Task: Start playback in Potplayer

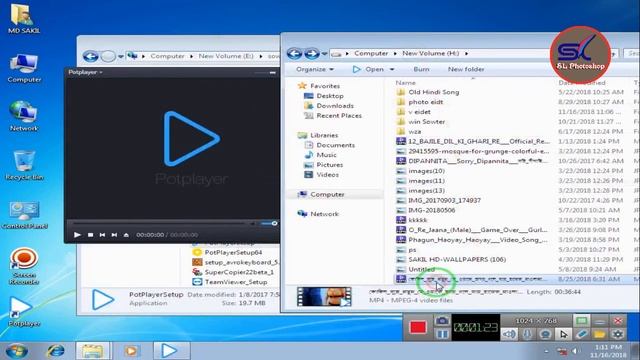Action: pos(77,235)
